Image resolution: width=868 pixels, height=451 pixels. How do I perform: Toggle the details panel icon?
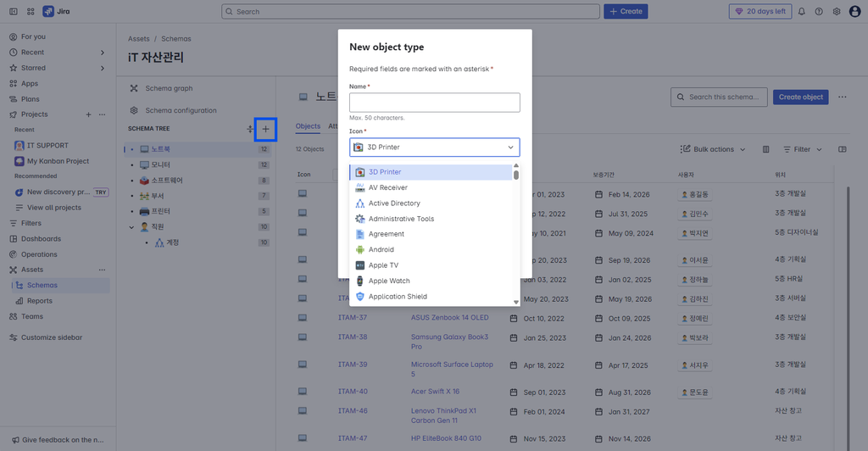click(842, 149)
